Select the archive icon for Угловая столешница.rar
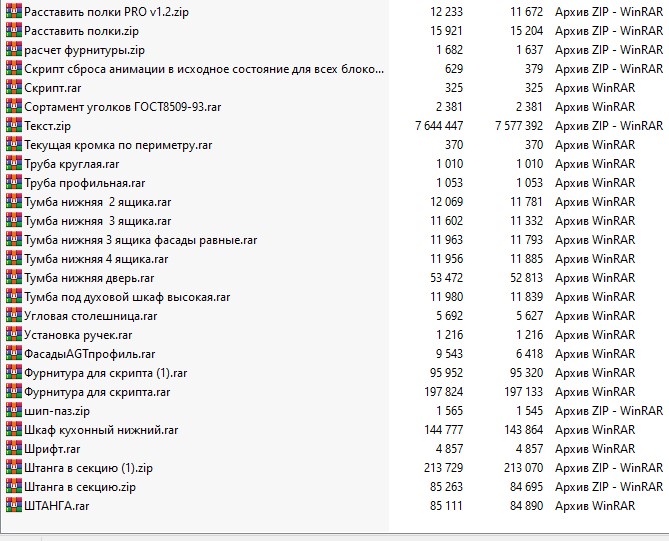The width and height of the screenshot is (669, 541). coord(14,316)
